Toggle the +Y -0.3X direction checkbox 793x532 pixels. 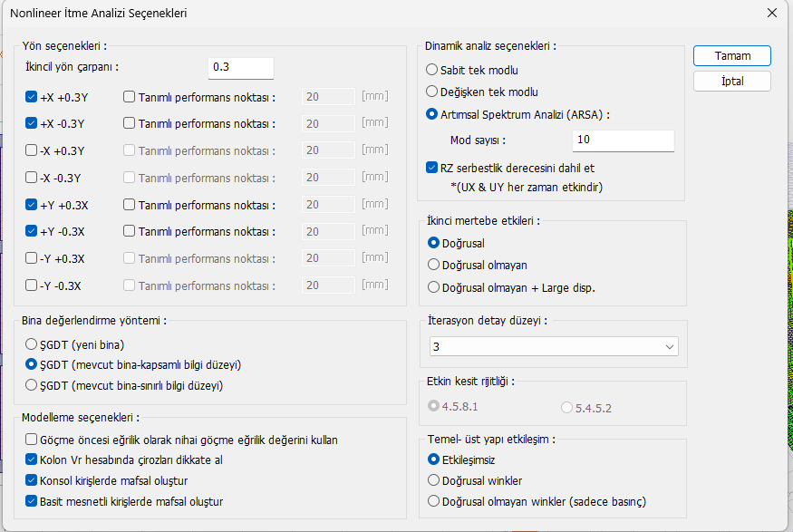[32, 231]
